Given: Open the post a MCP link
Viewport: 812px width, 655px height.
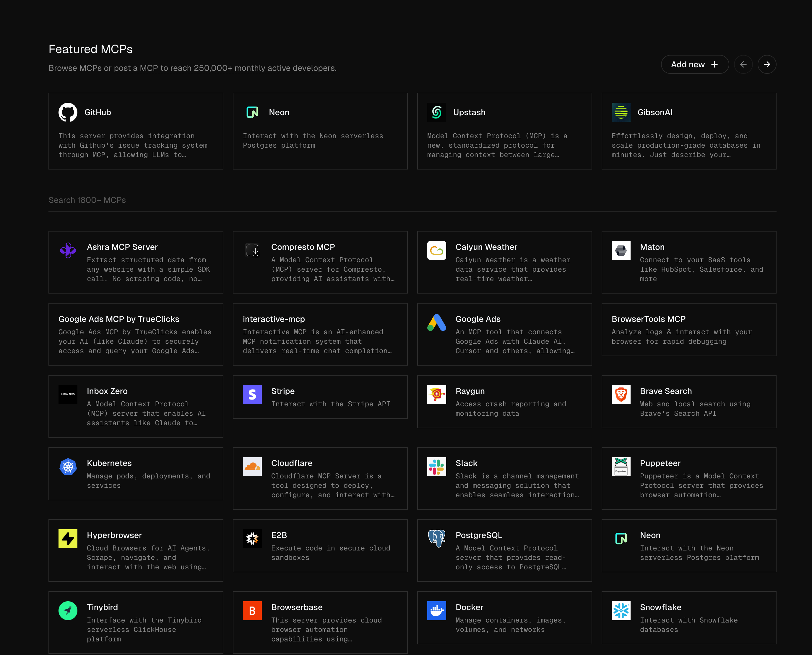Looking at the screenshot, I should click(224, 68).
